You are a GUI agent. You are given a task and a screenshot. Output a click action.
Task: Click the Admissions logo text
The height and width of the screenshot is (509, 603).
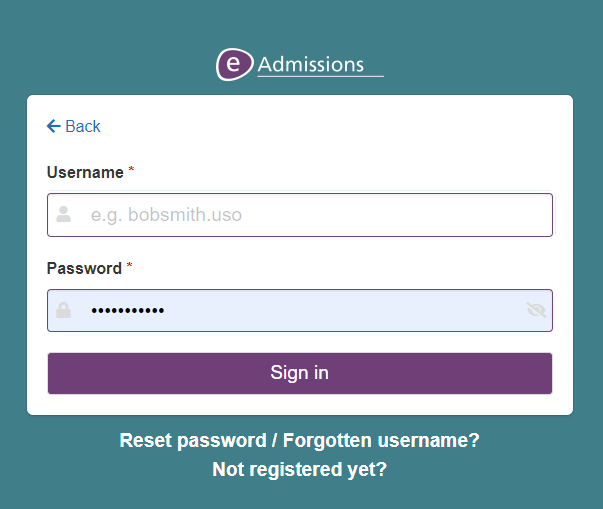click(311, 65)
